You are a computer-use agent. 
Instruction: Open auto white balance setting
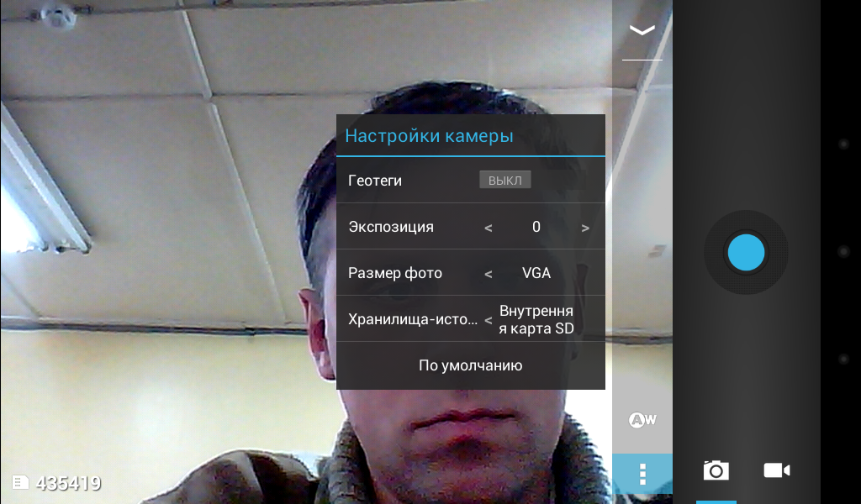pyautogui.click(x=642, y=420)
